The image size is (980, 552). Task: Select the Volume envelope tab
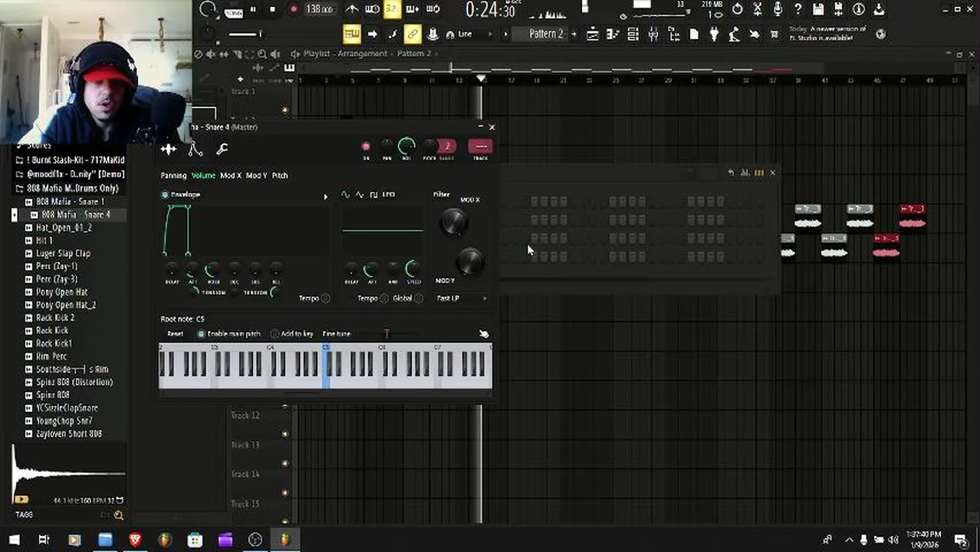click(203, 176)
